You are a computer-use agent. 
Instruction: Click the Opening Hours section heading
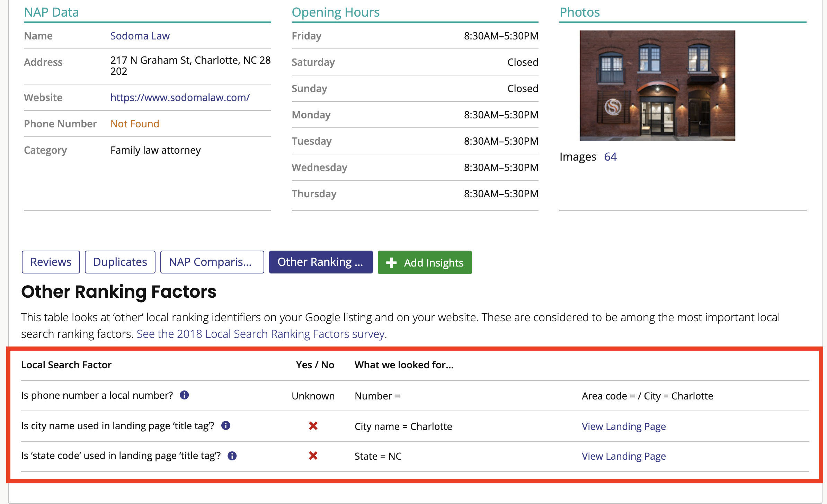336,12
